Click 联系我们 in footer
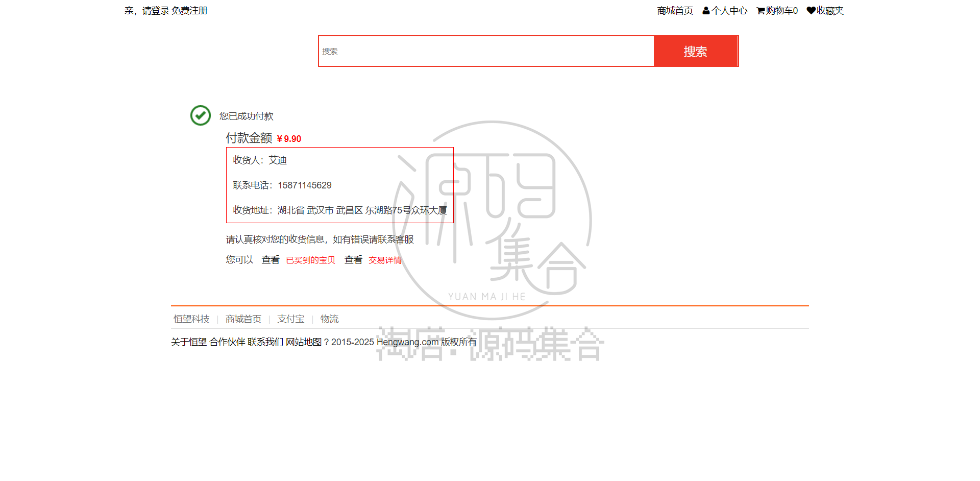Viewport: 980px width, 481px height. 265,342
